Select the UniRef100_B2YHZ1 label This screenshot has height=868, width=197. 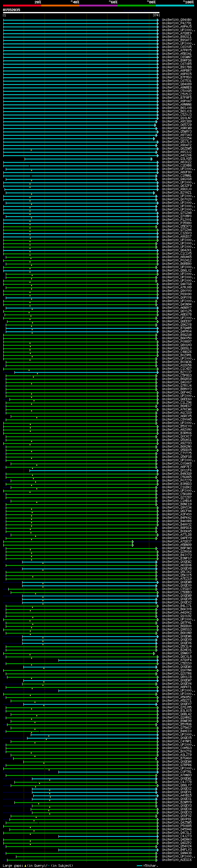point(177,192)
